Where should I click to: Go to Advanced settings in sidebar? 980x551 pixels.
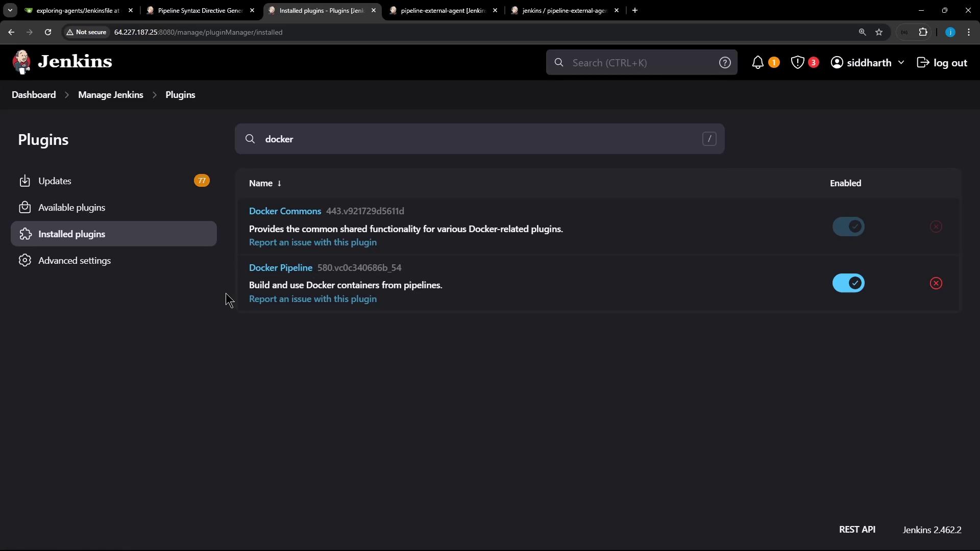[x=74, y=261]
